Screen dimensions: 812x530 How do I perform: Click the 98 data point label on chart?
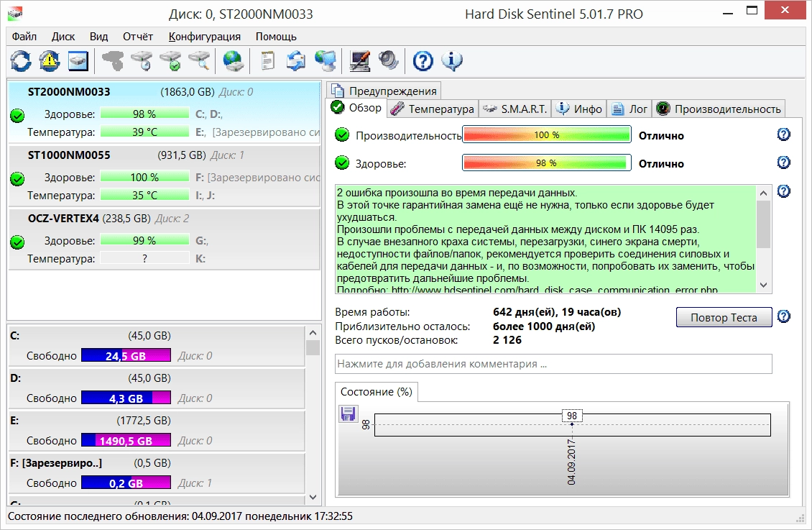(x=572, y=416)
